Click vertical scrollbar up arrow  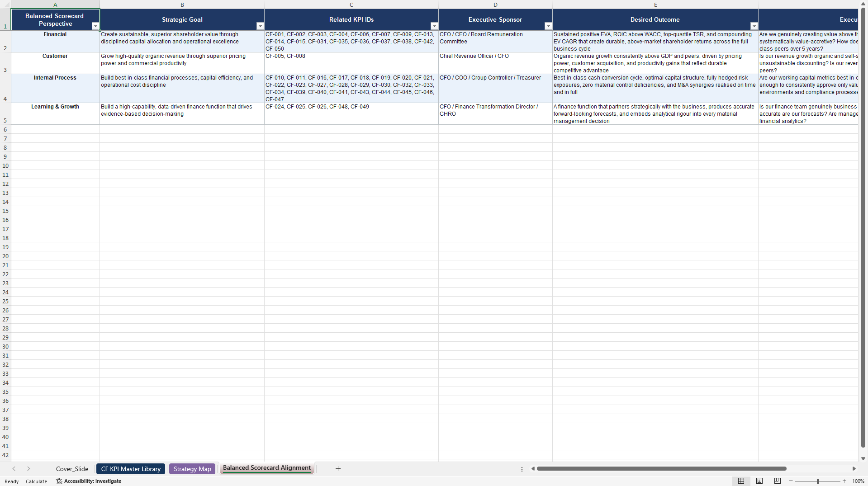(x=863, y=4)
